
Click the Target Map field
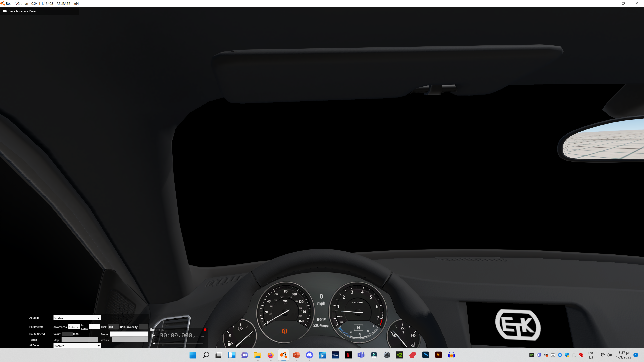tap(80, 340)
